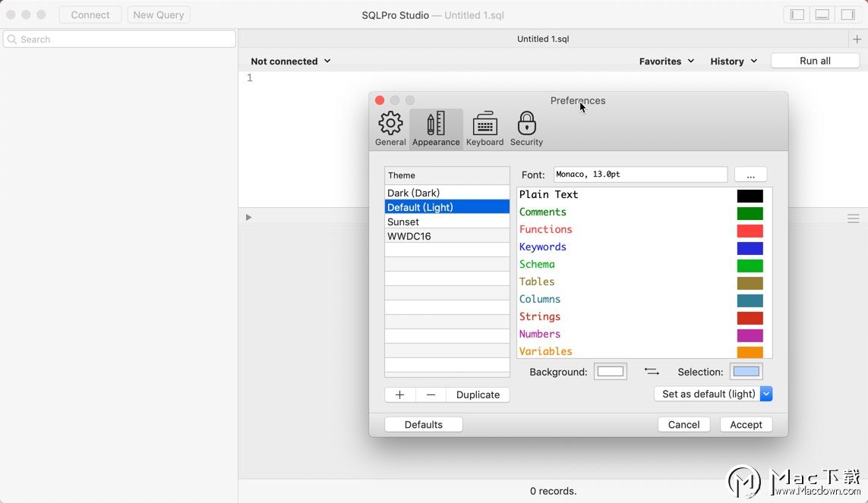Open the Security preferences tab
This screenshot has width=868, height=503.
[x=526, y=129]
